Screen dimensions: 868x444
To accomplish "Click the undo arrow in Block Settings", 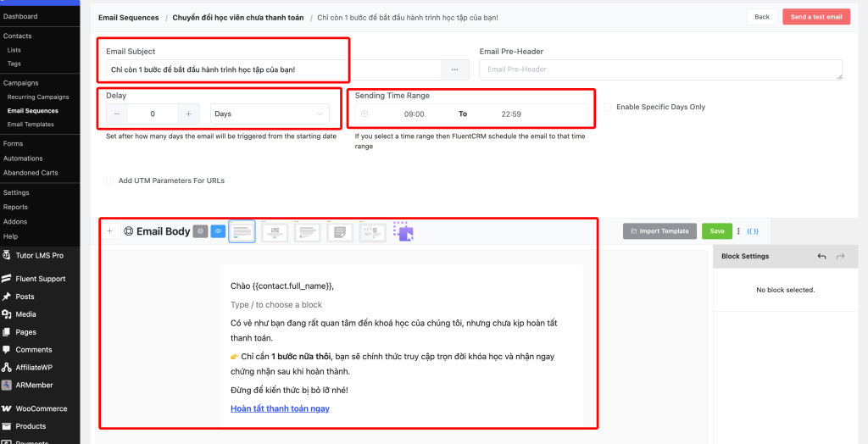I will click(x=821, y=256).
